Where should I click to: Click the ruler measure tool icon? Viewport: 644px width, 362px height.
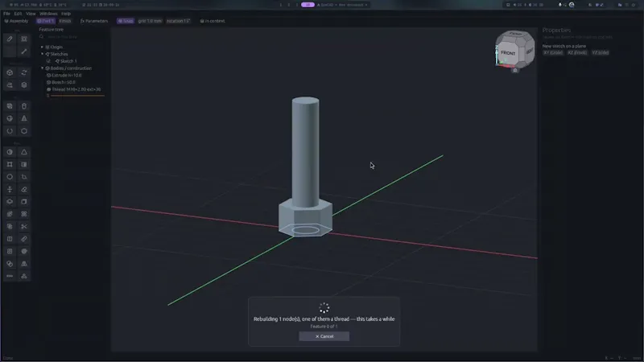click(x=24, y=239)
